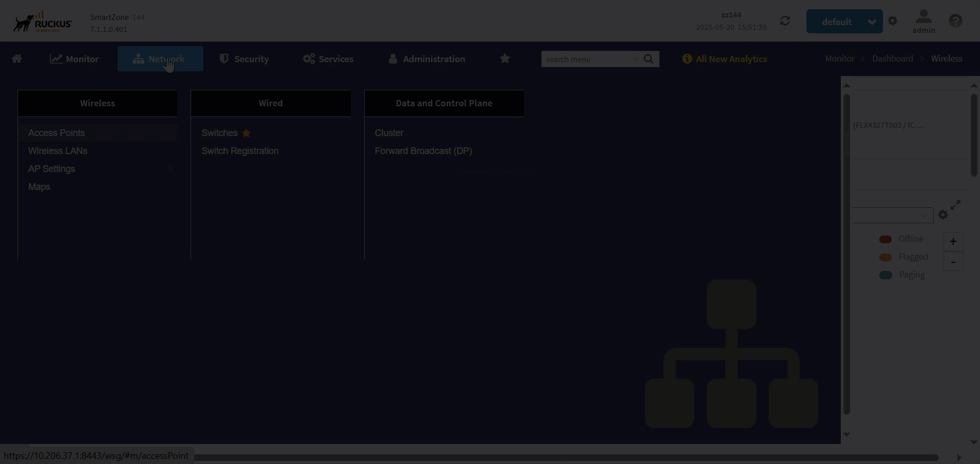Click the FLX4327T003 text entry
The width and height of the screenshot is (980, 464).
(x=888, y=125)
